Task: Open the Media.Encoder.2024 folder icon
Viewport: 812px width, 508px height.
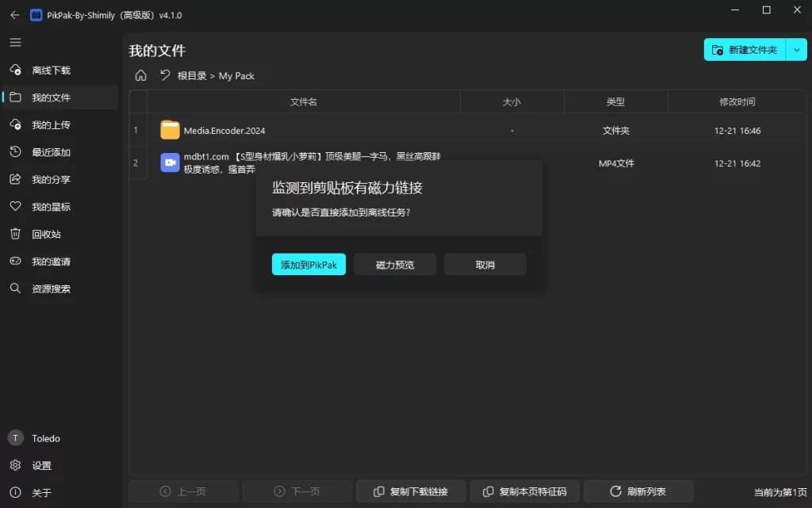Action: (170, 130)
